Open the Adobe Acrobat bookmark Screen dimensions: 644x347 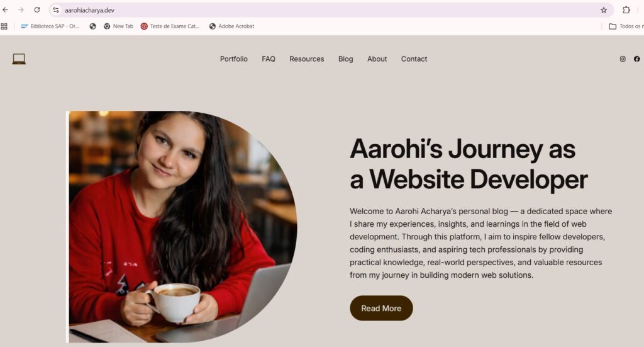click(x=231, y=26)
